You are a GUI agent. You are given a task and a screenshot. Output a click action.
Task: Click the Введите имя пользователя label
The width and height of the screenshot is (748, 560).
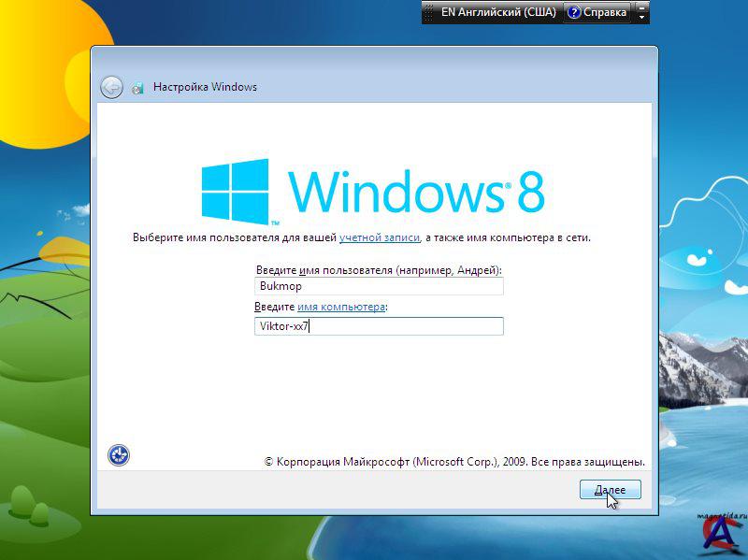pyautogui.click(x=384, y=269)
